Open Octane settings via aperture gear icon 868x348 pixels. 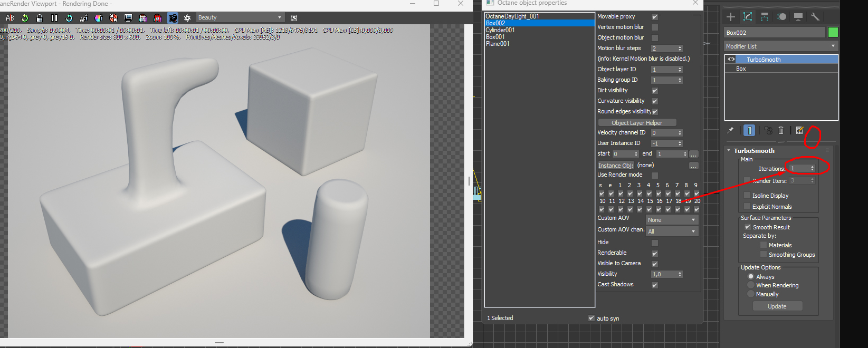(187, 18)
